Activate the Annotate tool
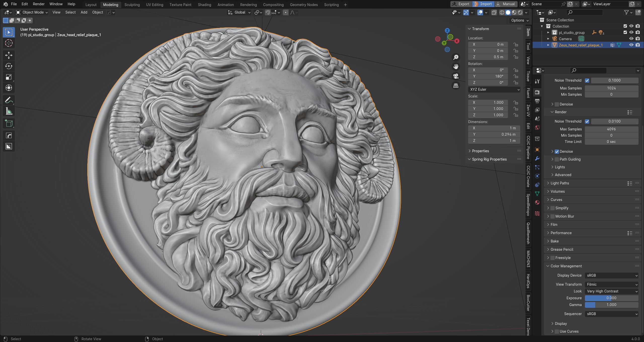This screenshot has height=342, width=644. coord(9,100)
